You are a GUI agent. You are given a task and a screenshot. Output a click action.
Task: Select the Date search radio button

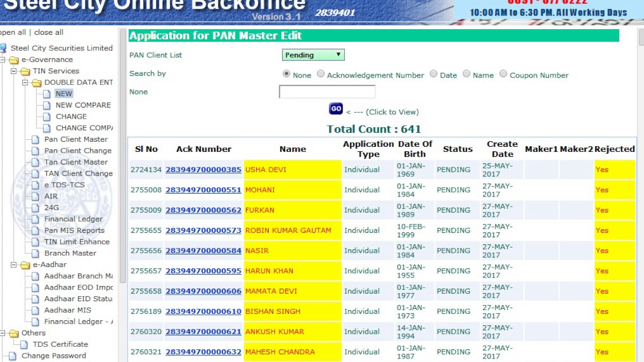tap(434, 74)
